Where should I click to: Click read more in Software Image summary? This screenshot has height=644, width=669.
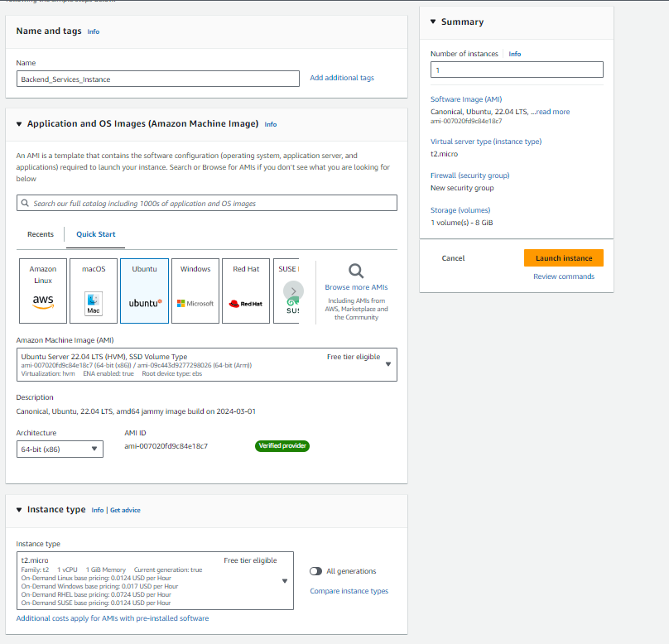553,112
